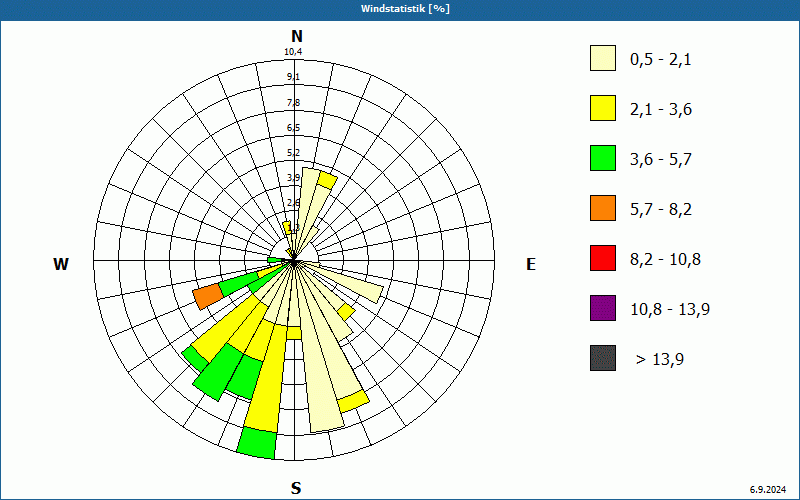The width and height of the screenshot is (800, 500).
Task: Click the '8,2 - 10,8' legend label
Action: [x=665, y=260]
